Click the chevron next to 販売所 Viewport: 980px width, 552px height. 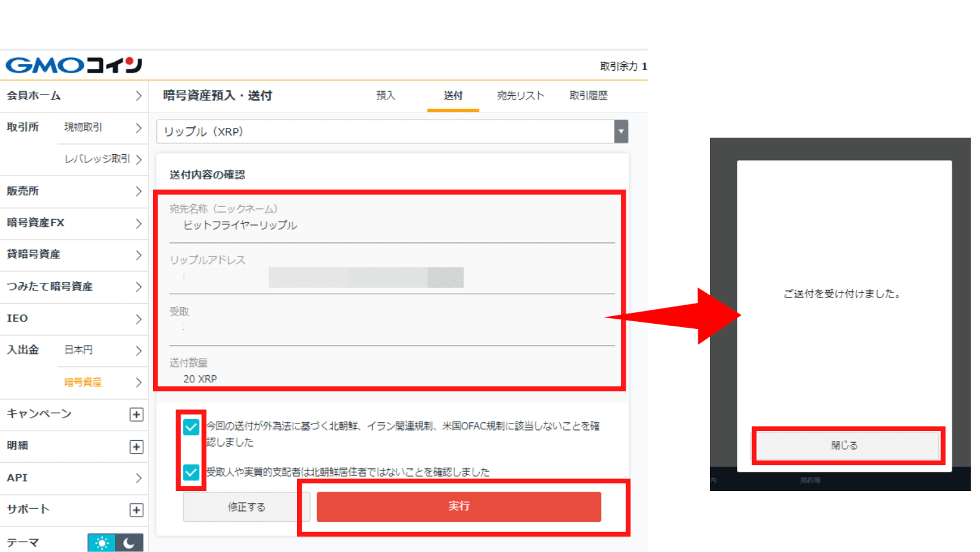click(138, 191)
